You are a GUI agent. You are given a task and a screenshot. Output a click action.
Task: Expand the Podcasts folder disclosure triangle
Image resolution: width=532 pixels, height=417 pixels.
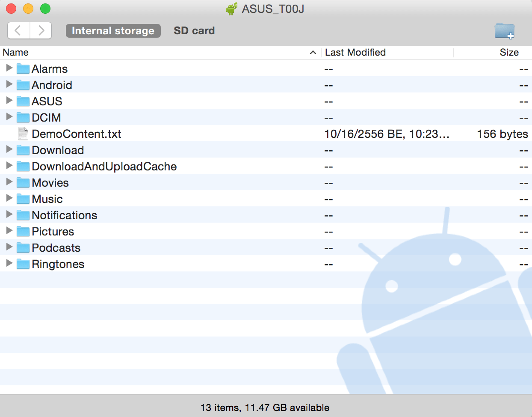(x=9, y=247)
